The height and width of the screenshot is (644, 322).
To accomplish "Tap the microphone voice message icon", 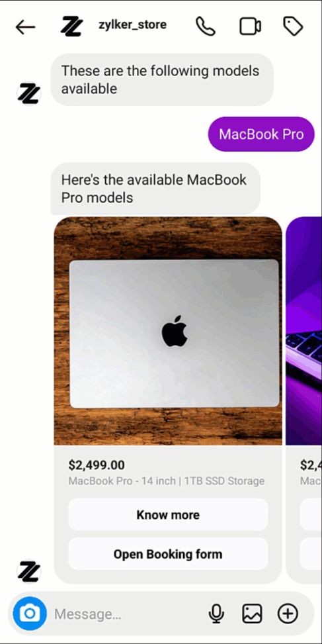I will click(216, 614).
